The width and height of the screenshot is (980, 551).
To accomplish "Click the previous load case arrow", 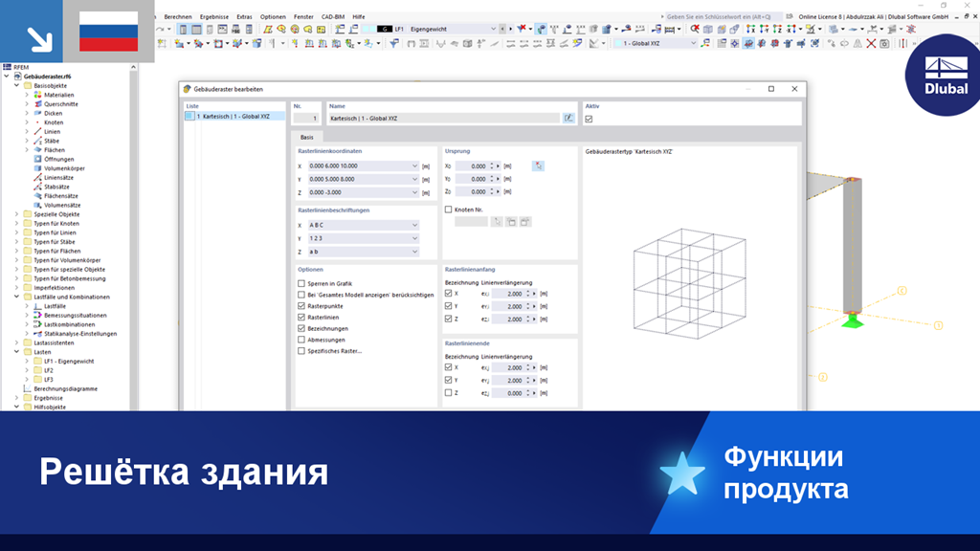I will 501,29.
